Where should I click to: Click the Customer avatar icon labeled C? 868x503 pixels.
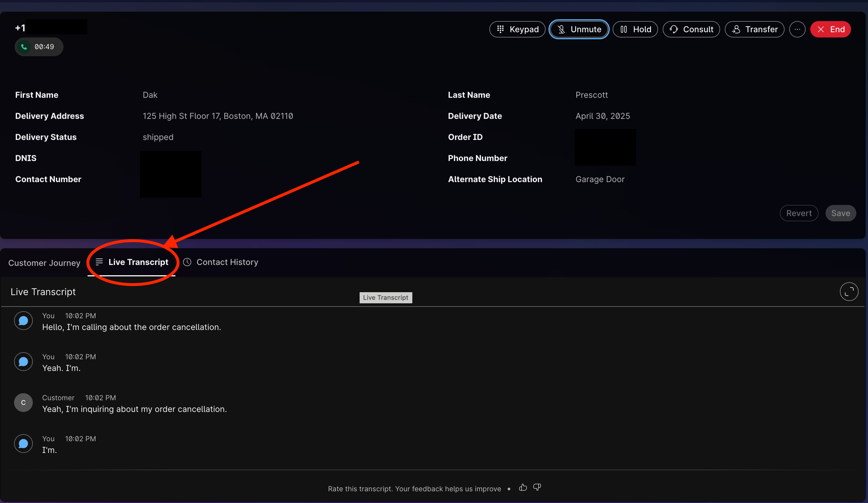23,403
